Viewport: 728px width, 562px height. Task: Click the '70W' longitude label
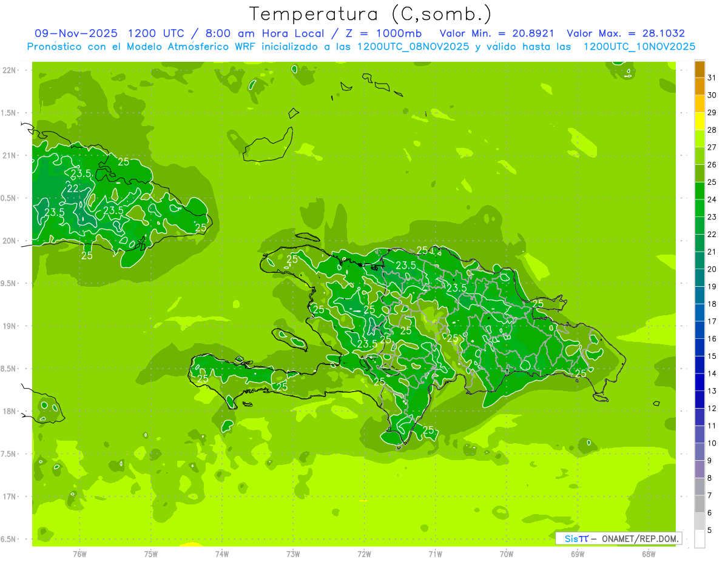(506, 554)
